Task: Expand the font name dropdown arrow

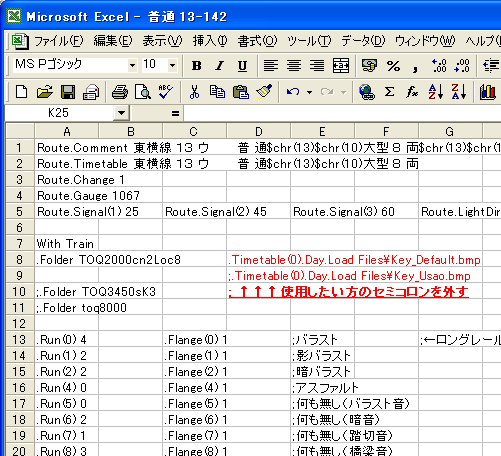Action: coord(132,65)
